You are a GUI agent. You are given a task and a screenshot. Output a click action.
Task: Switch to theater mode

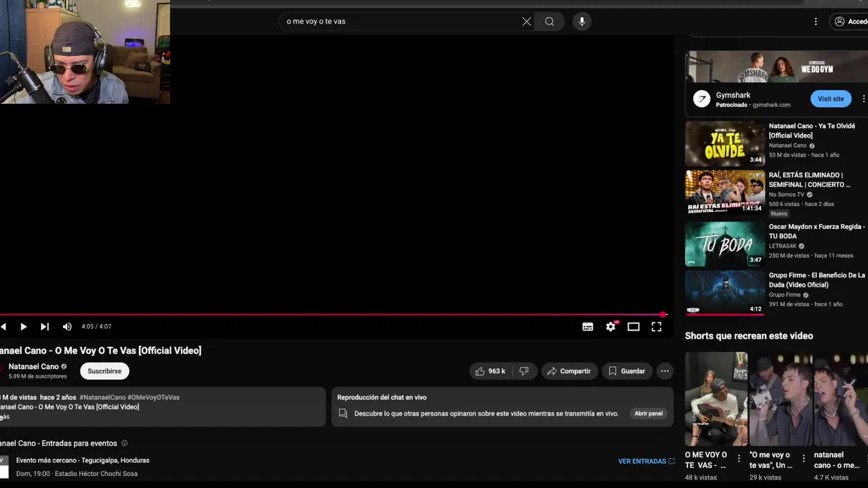click(633, 327)
